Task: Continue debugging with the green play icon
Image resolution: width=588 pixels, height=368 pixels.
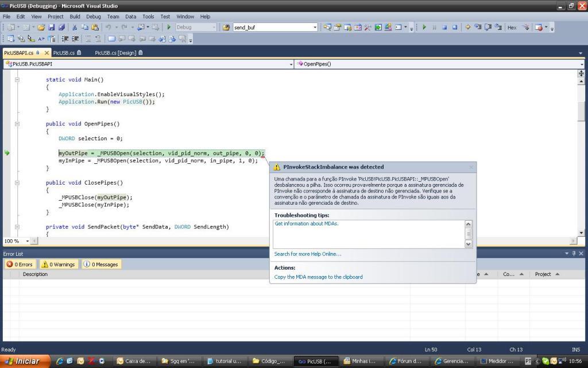Action: point(424,27)
